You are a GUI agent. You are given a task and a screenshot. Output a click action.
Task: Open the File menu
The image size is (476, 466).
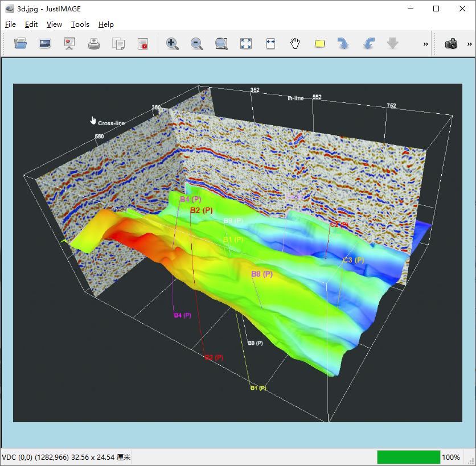point(10,24)
